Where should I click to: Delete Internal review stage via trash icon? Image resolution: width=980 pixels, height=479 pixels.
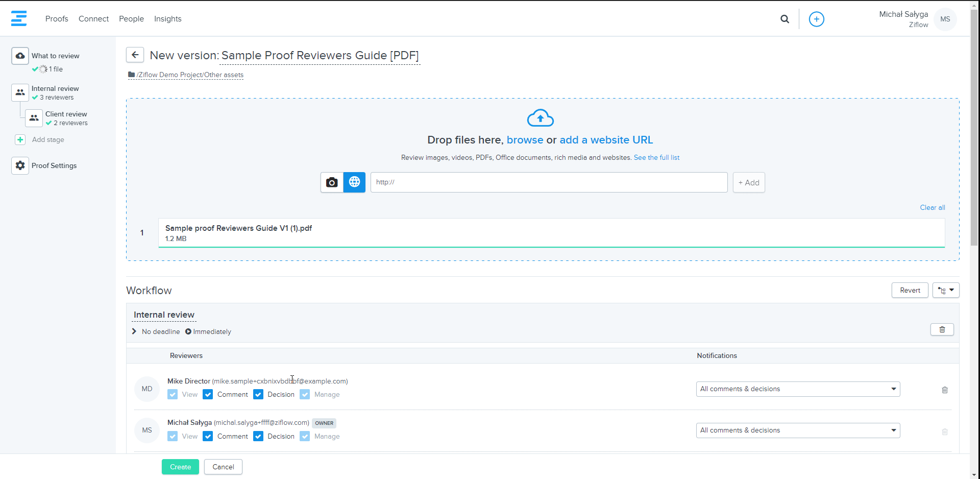pyautogui.click(x=942, y=330)
